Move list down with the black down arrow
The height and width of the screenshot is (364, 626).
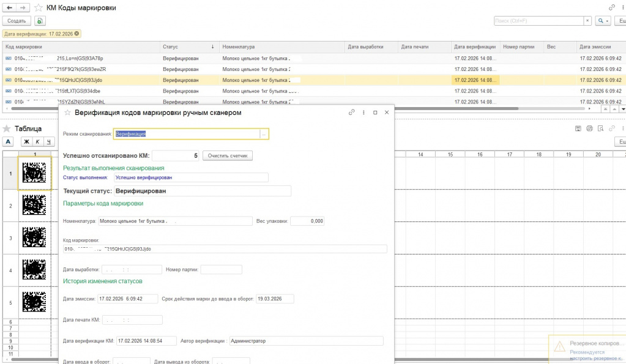(623, 109)
